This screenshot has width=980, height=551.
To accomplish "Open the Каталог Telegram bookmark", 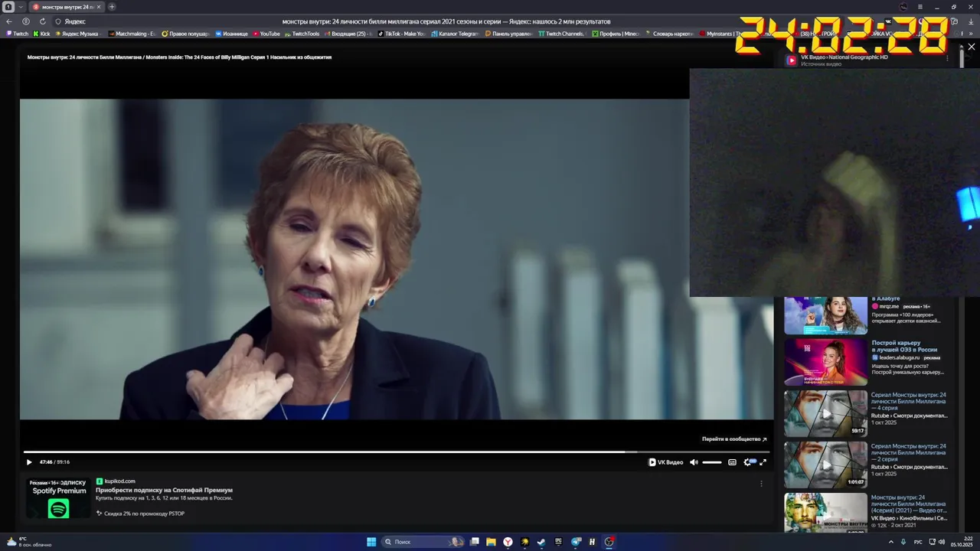I will (454, 34).
